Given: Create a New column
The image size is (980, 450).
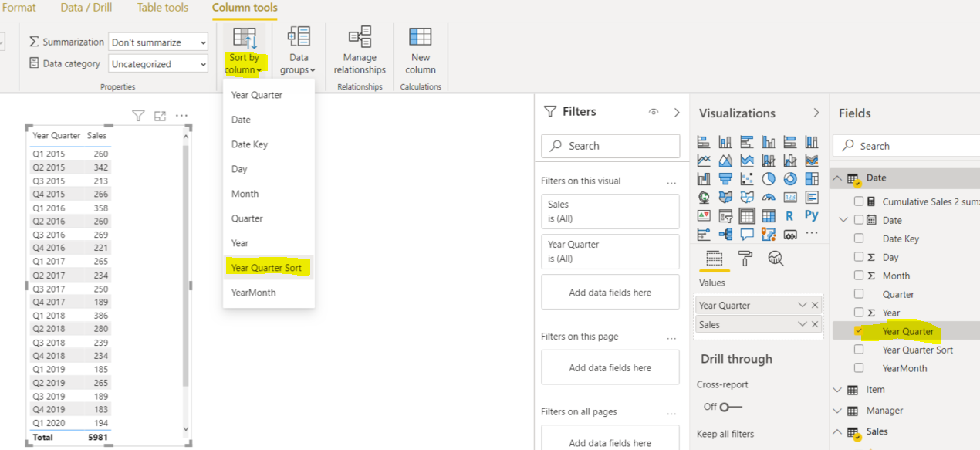Looking at the screenshot, I should [x=421, y=51].
